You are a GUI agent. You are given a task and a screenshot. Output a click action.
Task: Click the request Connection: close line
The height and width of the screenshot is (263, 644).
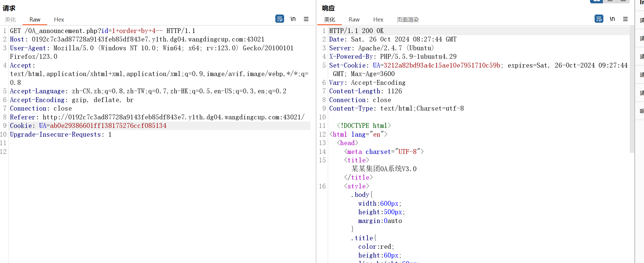[41, 108]
